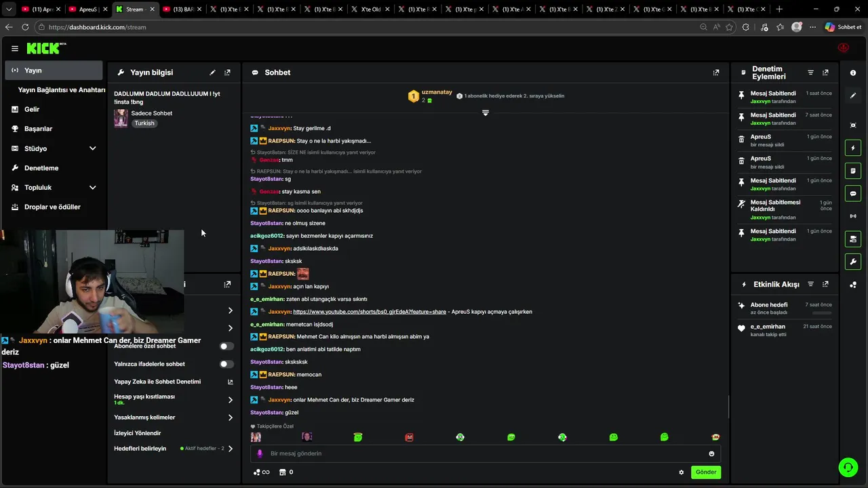Open a new browser tab
The width and height of the screenshot is (868, 488).
(x=779, y=9)
